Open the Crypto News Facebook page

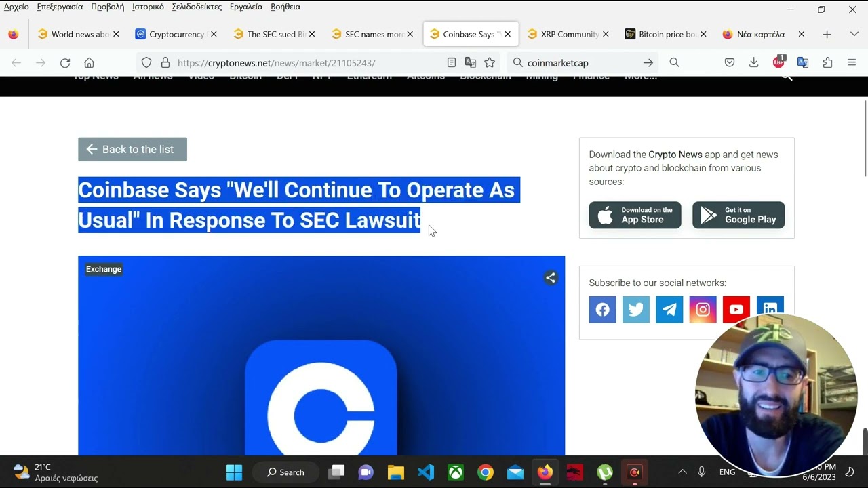point(602,310)
